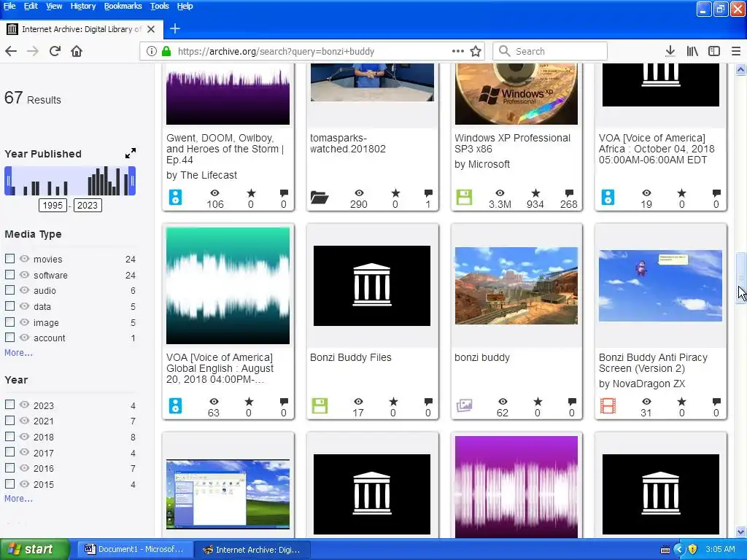This screenshot has height=560, width=747.
Task: Click software floppy icon on Windows XP card
Action: (464, 197)
